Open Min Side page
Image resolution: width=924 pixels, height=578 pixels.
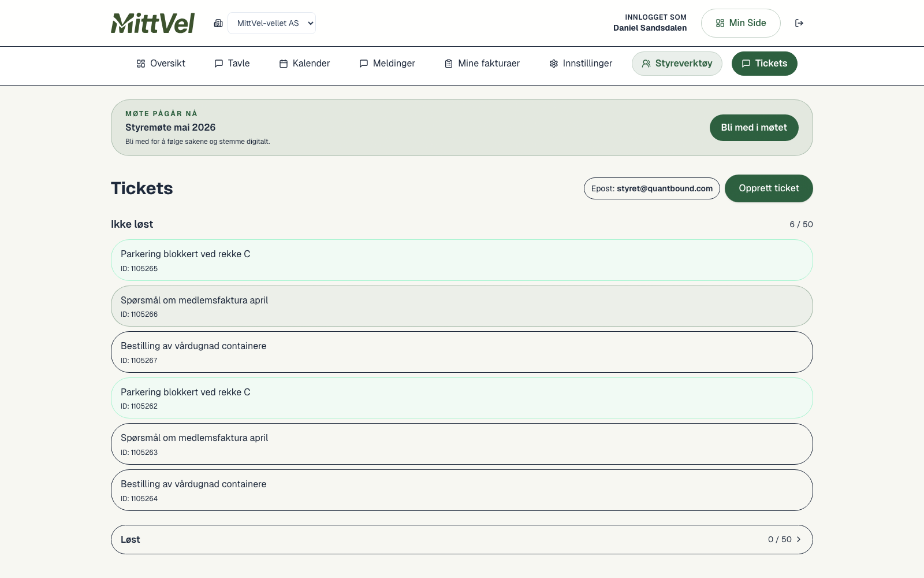pyautogui.click(x=740, y=23)
